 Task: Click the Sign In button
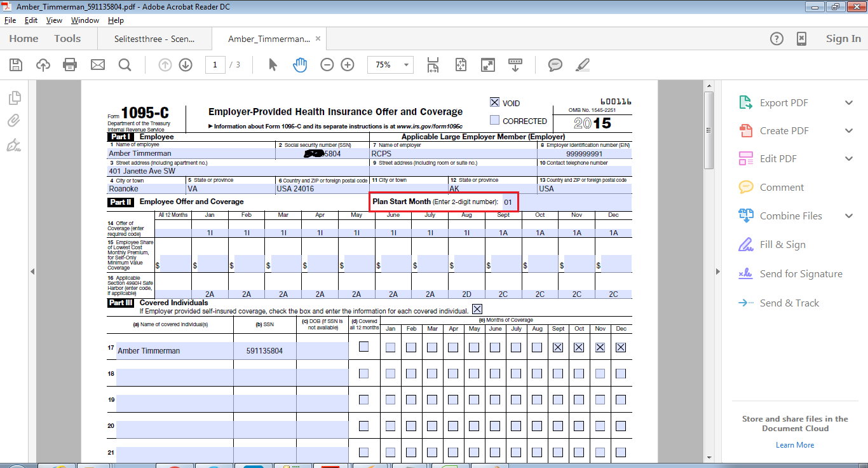click(843, 39)
